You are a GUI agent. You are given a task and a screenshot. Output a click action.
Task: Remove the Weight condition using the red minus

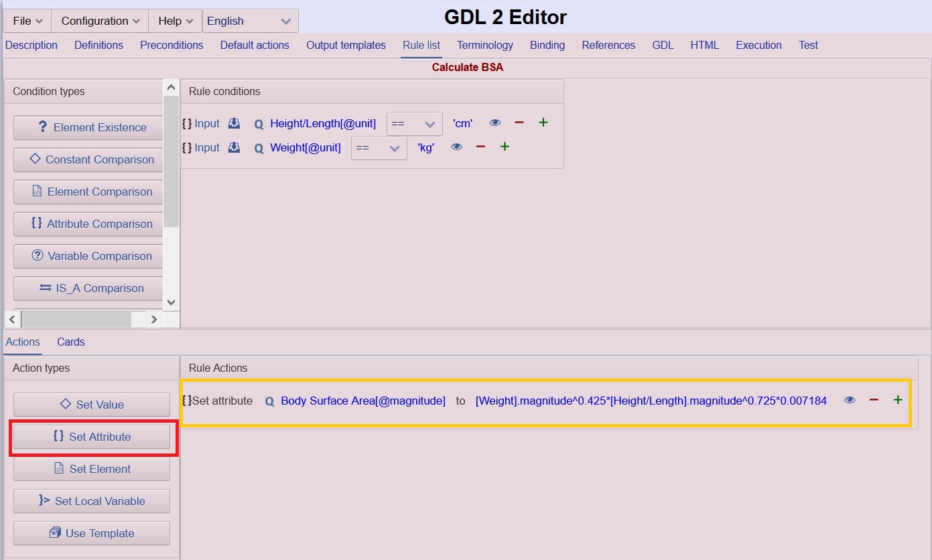(480, 146)
